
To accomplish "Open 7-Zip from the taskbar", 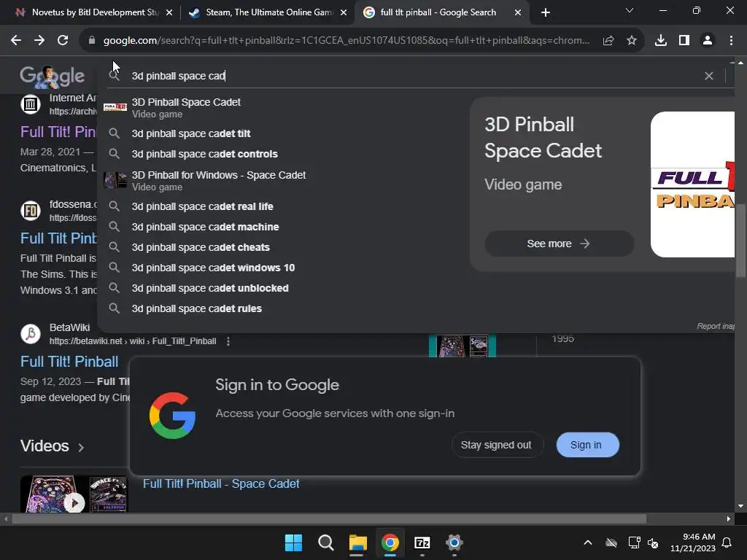I will pos(422,542).
